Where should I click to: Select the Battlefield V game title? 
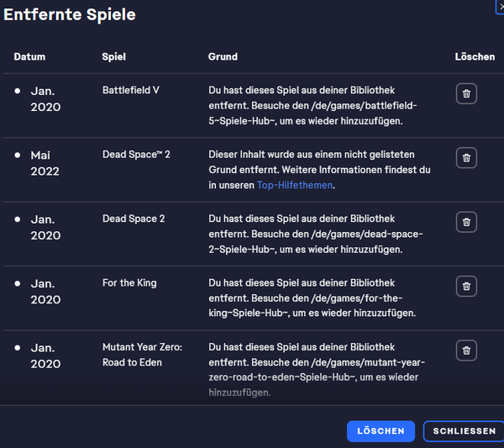tap(130, 90)
